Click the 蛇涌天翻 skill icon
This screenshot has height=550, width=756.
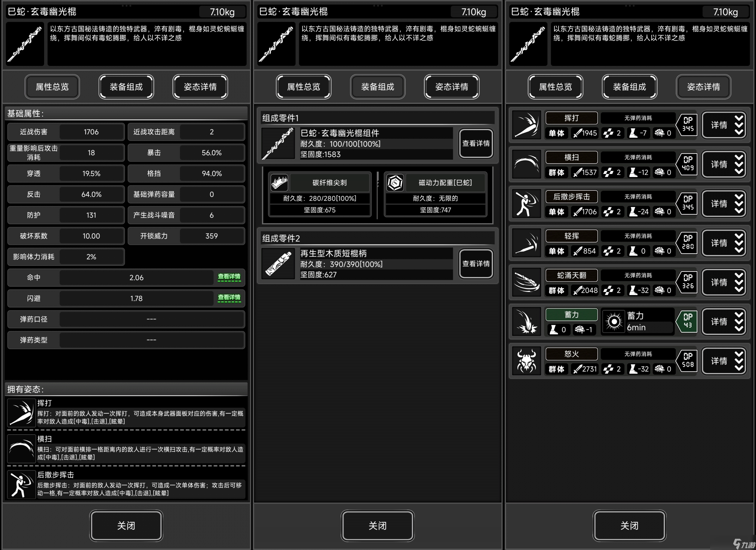[x=526, y=282]
